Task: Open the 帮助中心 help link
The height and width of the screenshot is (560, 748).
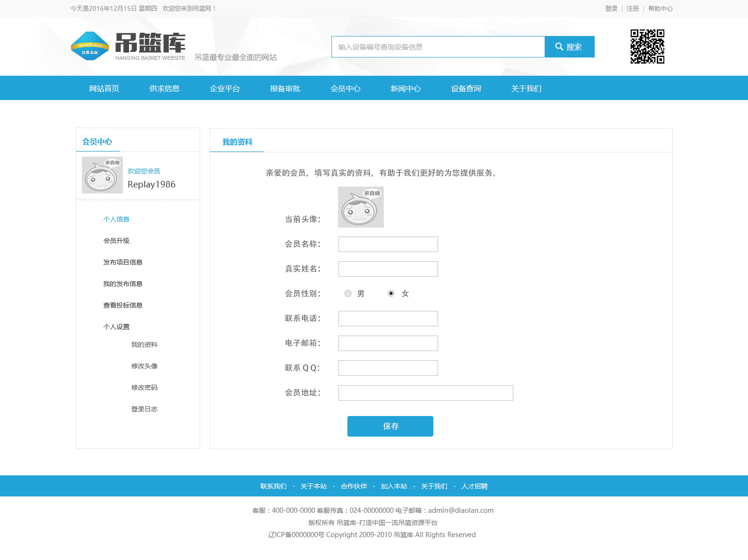Action: point(660,8)
